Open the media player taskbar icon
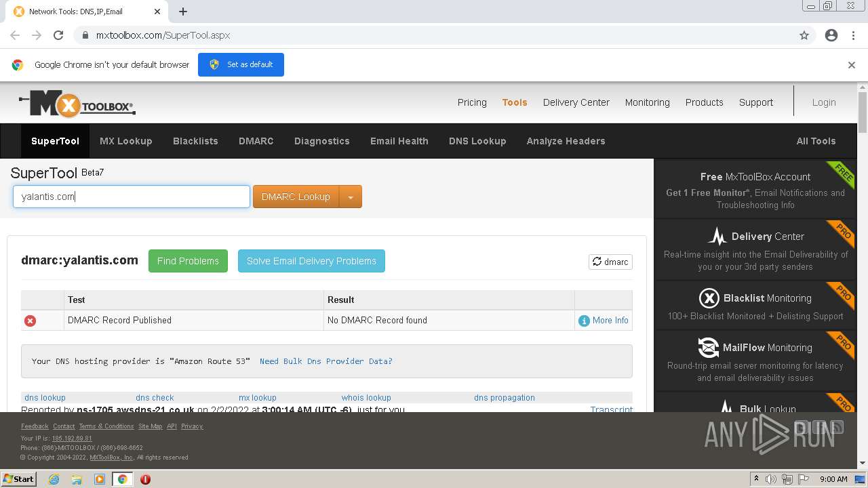The height and width of the screenshot is (488, 868). click(x=100, y=479)
